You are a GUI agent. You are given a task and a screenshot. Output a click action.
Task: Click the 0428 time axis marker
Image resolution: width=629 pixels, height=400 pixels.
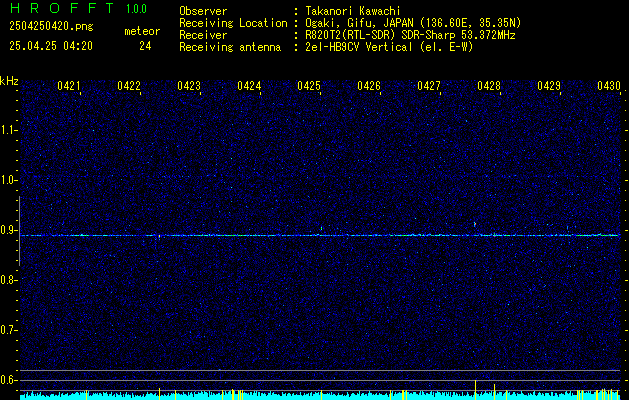point(489,86)
